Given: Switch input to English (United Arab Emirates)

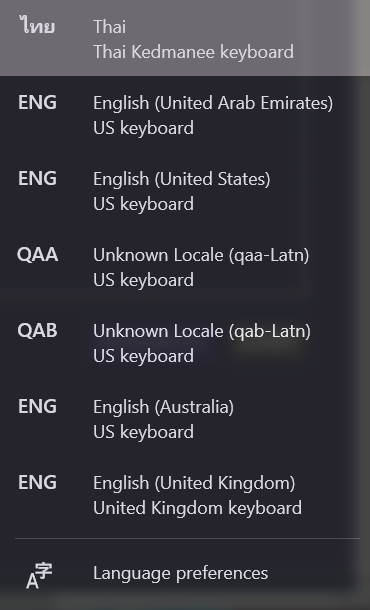Looking at the screenshot, I should 185,115.
